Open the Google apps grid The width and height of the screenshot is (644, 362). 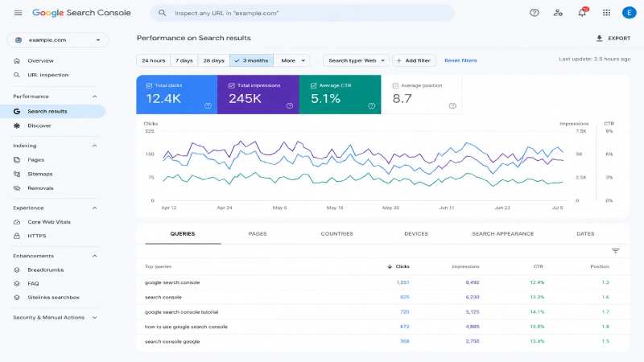[x=606, y=13]
